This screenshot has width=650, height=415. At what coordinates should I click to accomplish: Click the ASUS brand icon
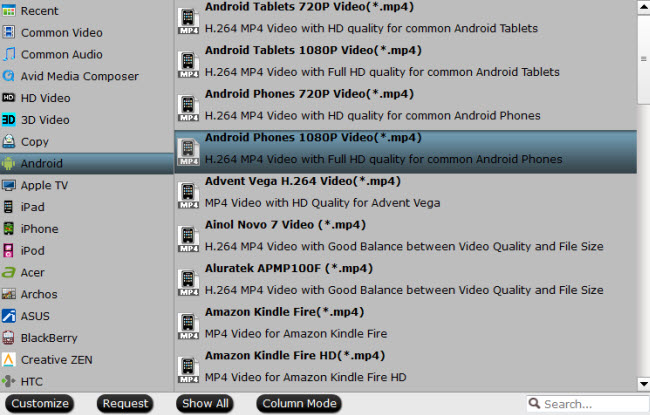[x=9, y=316]
